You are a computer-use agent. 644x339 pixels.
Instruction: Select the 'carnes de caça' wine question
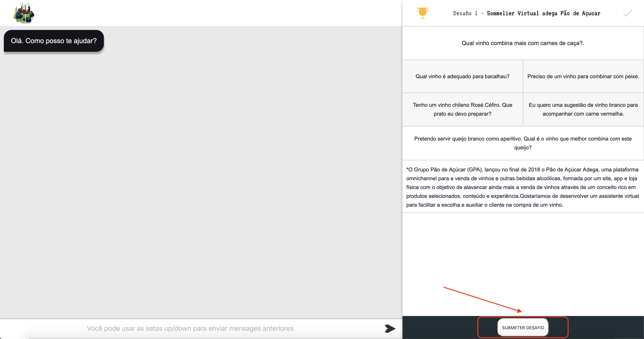click(522, 43)
